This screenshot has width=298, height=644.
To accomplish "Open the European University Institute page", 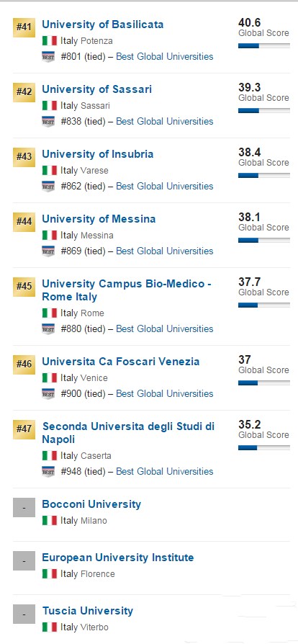I will click(118, 558).
